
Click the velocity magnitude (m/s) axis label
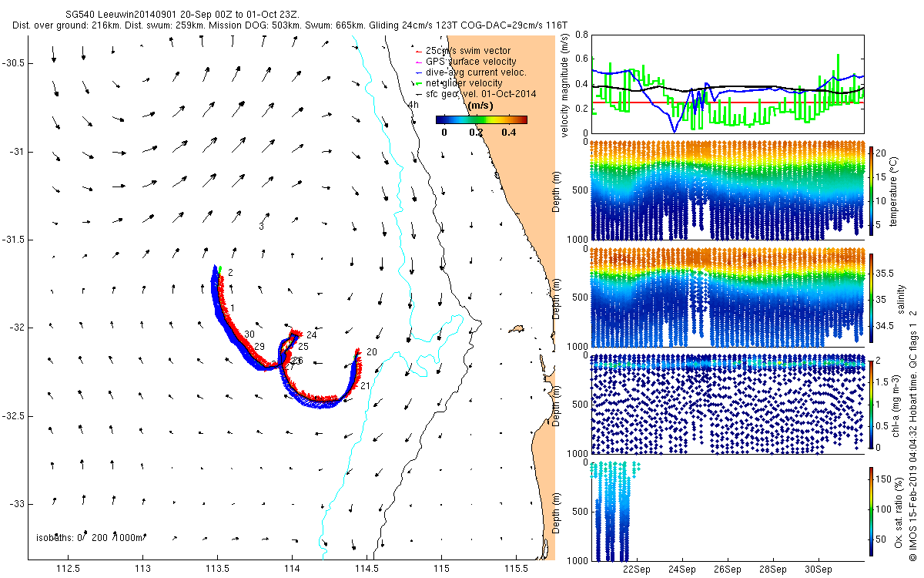[x=564, y=85]
